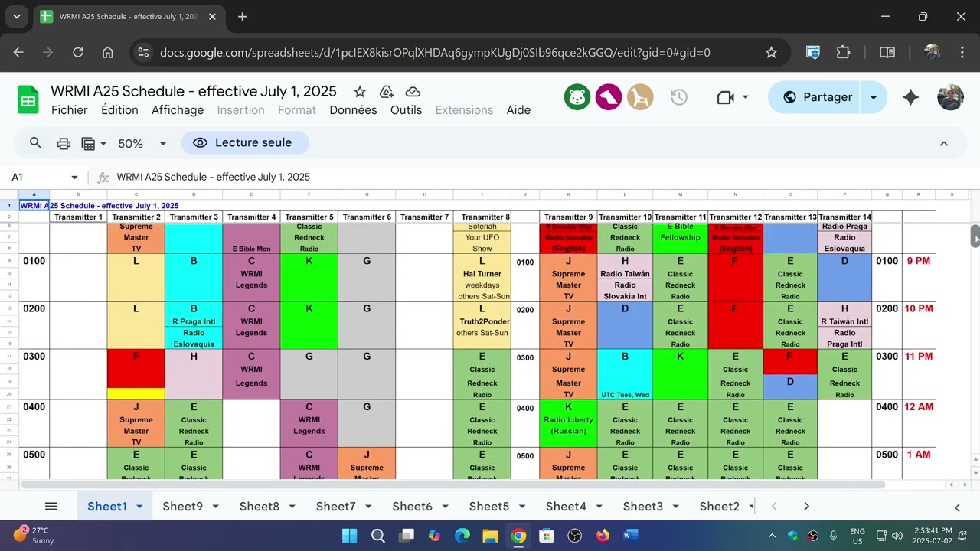Click the search magnifier in toolbar
Viewport: 980px width, 551px height.
[35, 143]
